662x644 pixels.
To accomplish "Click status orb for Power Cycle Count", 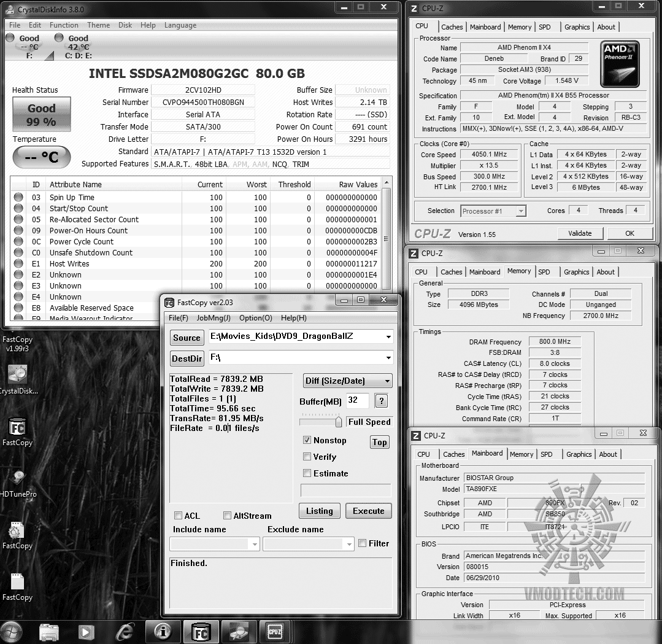I will tap(18, 241).
